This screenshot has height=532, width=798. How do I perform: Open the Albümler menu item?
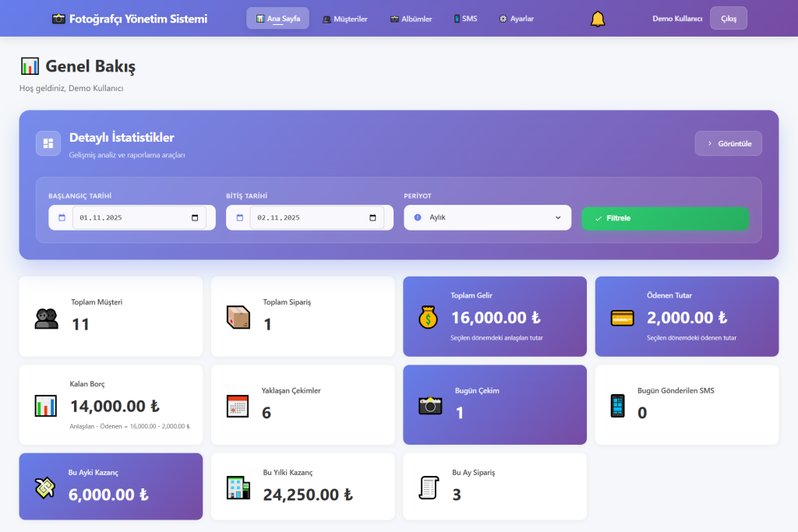(411, 19)
